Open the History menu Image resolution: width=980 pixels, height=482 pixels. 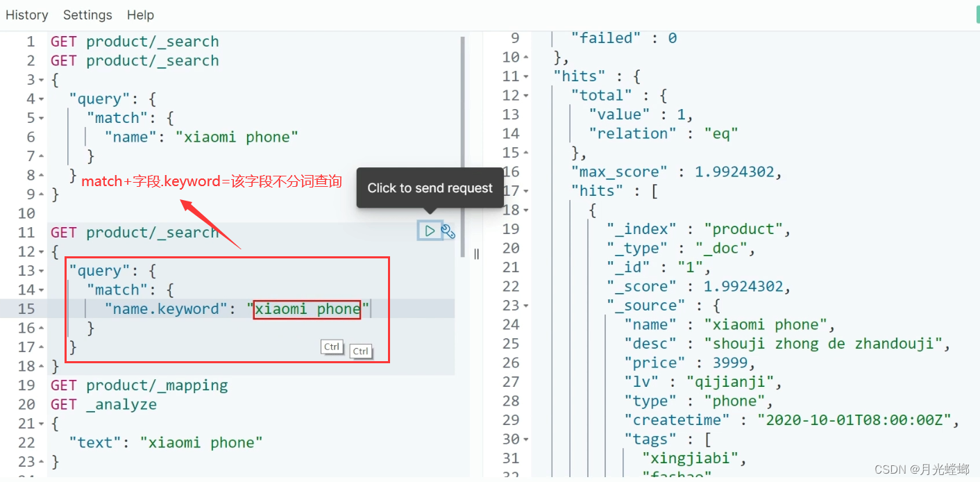(27, 15)
